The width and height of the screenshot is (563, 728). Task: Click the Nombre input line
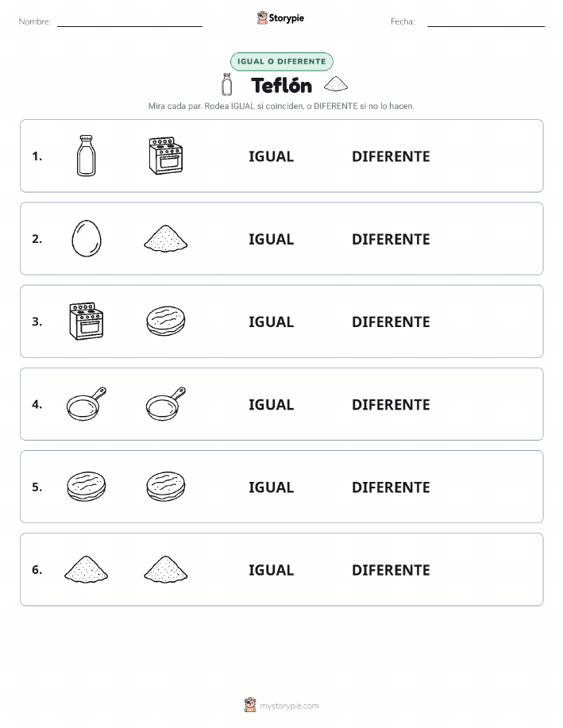[129, 22]
